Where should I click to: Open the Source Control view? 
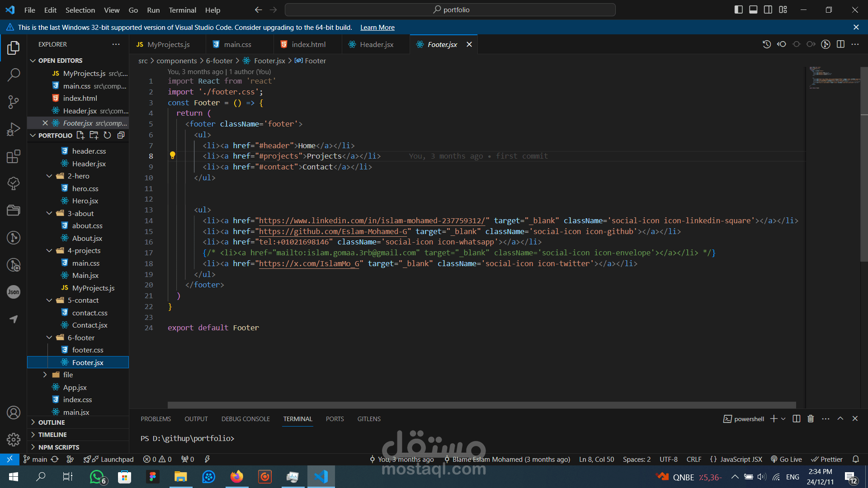(14, 102)
